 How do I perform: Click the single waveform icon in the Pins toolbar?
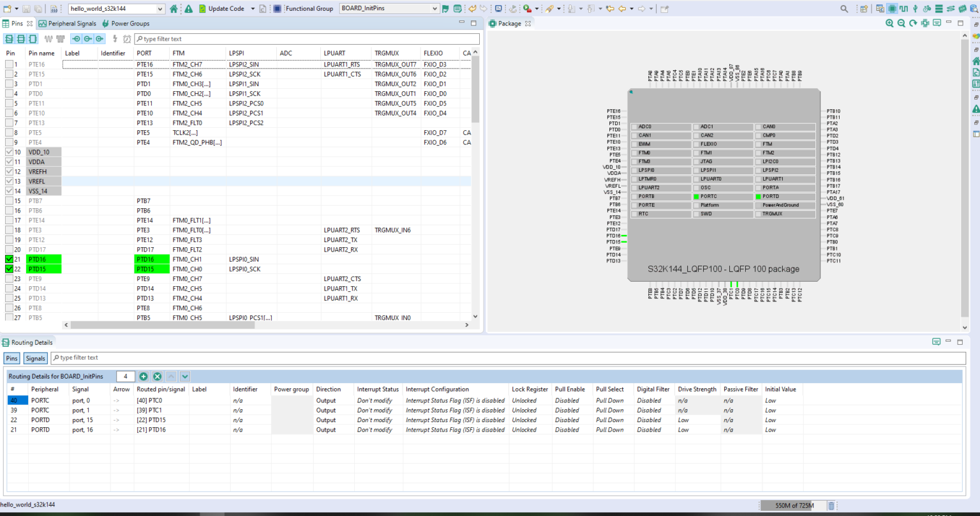[48, 39]
